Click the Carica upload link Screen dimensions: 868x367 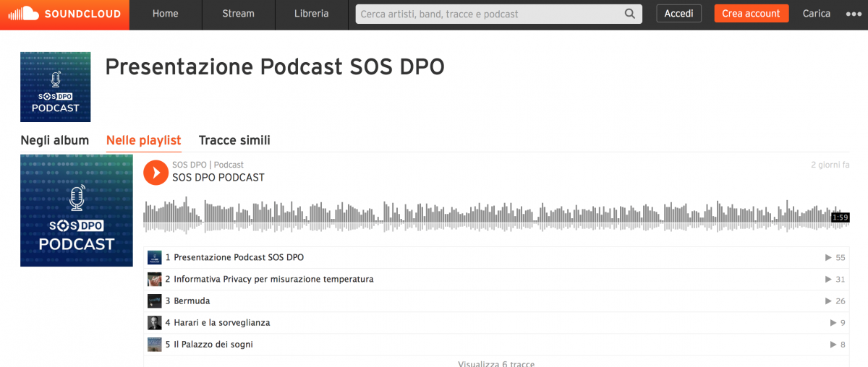(817, 14)
